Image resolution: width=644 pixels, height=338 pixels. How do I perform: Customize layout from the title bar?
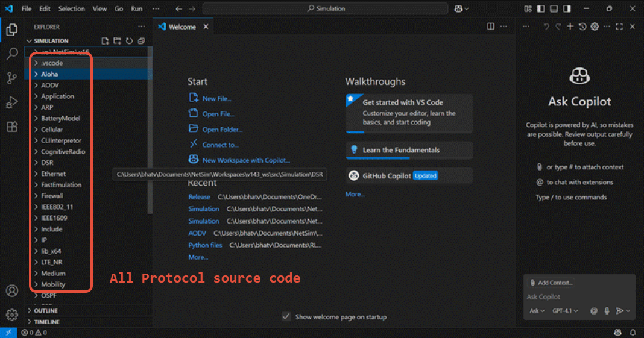(528, 8)
